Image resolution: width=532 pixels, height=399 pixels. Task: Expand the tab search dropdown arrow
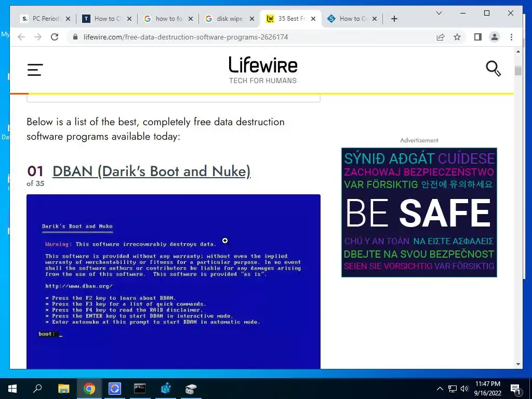[x=438, y=13]
